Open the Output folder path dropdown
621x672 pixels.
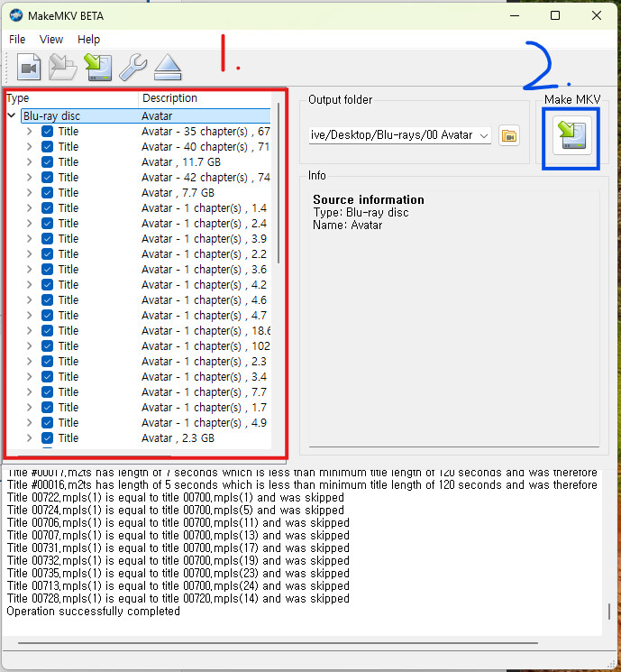(x=484, y=136)
